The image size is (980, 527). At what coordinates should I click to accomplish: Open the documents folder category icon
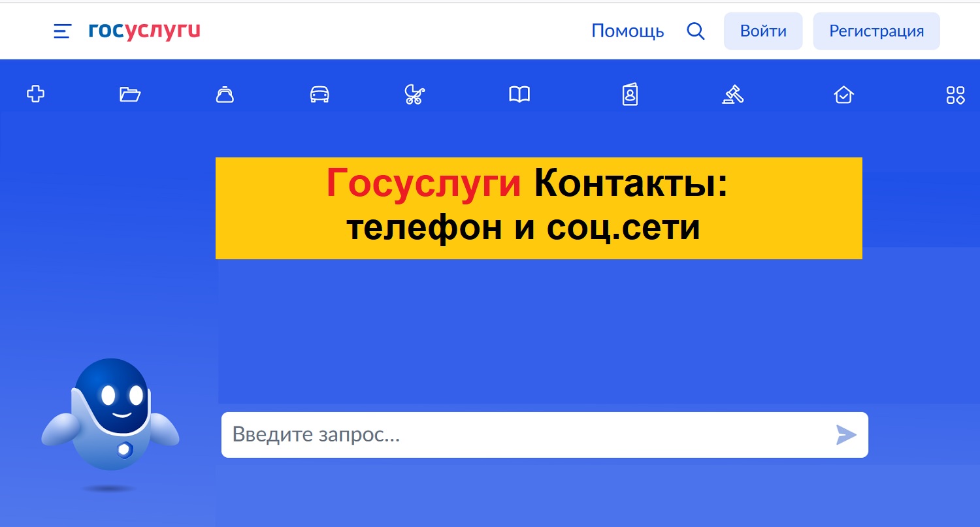click(x=130, y=95)
